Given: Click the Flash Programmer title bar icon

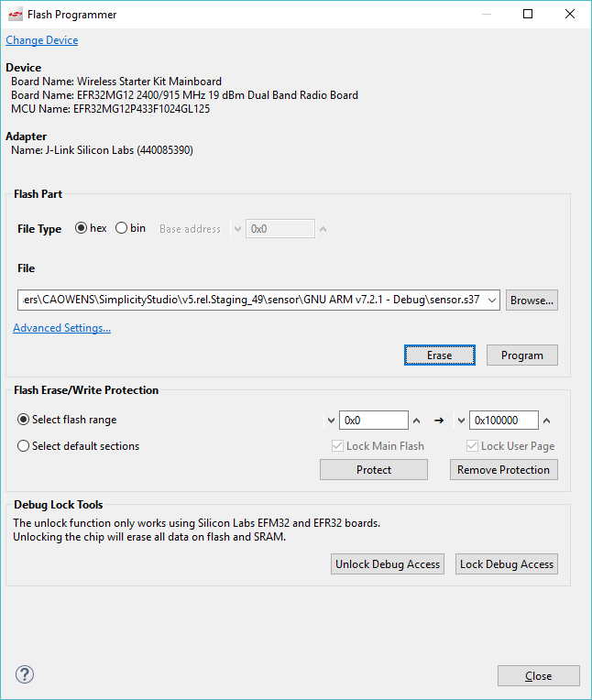Looking at the screenshot, I should click(x=13, y=15).
